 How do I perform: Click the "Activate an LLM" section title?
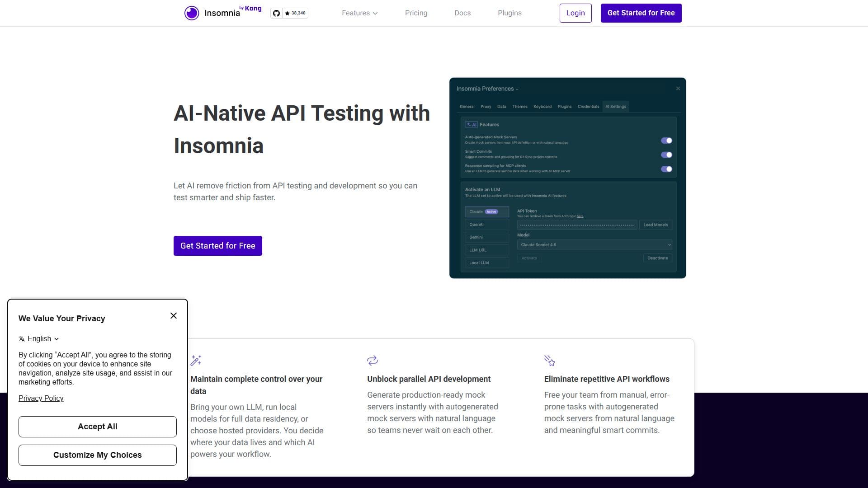point(482,190)
